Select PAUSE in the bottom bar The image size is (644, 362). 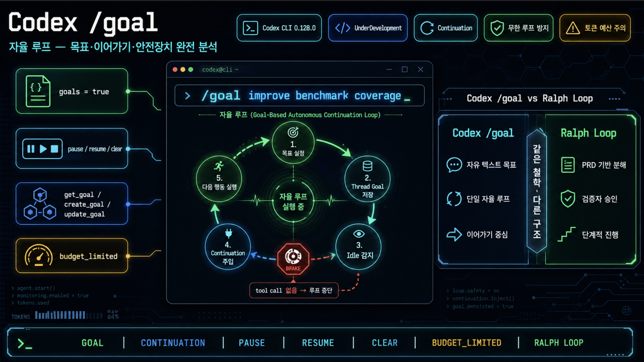pyautogui.click(x=251, y=343)
